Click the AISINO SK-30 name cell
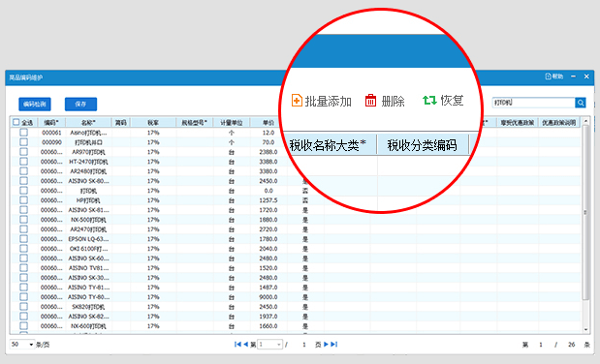This screenshot has width=600, height=364. [88, 278]
